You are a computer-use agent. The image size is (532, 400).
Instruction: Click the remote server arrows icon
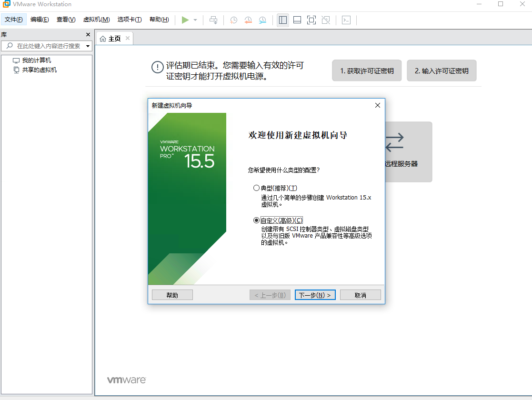coord(394,142)
